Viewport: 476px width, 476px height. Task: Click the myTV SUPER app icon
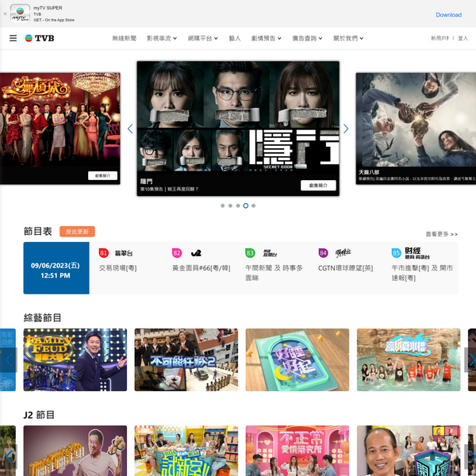pyautogui.click(x=21, y=14)
